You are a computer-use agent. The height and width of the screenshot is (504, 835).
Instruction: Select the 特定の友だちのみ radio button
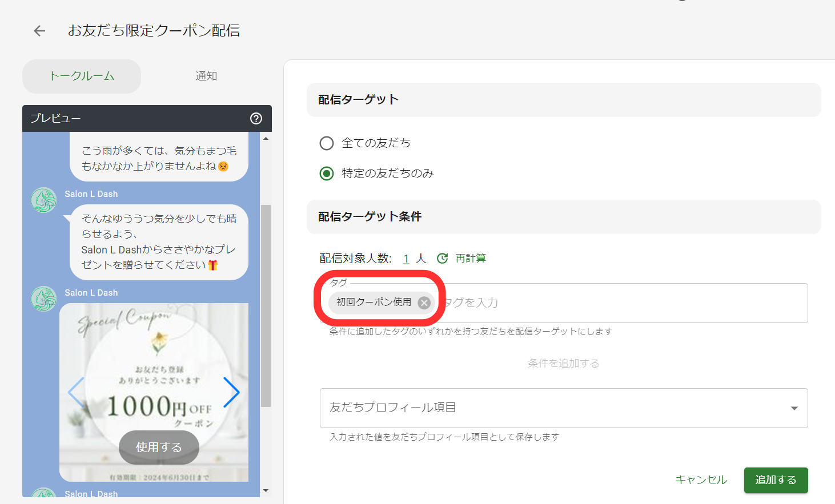[326, 174]
